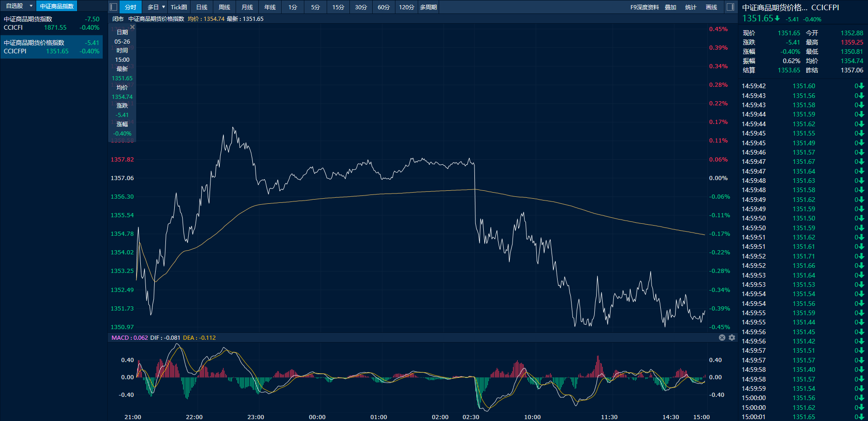Toggle the right quote panel icon

[x=730, y=7]
